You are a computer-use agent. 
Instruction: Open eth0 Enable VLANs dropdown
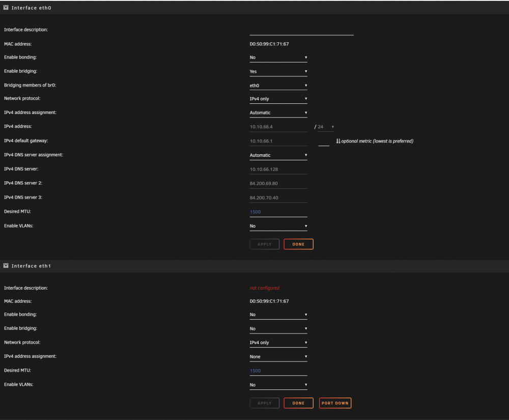point(278,226)
